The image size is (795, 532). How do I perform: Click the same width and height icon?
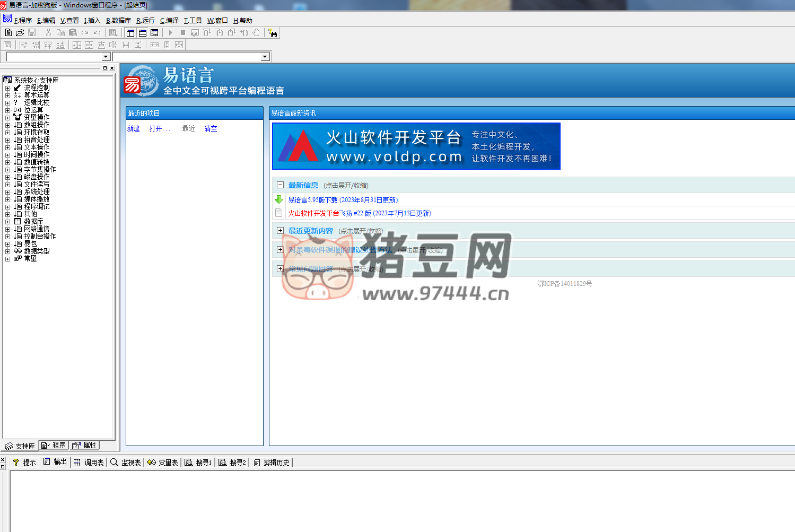coord(179,45)
